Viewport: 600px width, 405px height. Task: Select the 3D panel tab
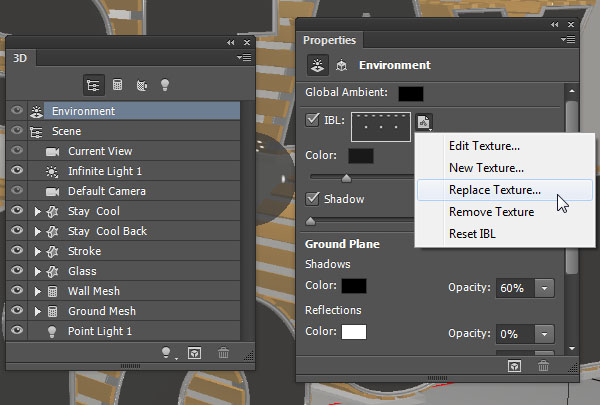pyautogui.click(x=20, y=58)
